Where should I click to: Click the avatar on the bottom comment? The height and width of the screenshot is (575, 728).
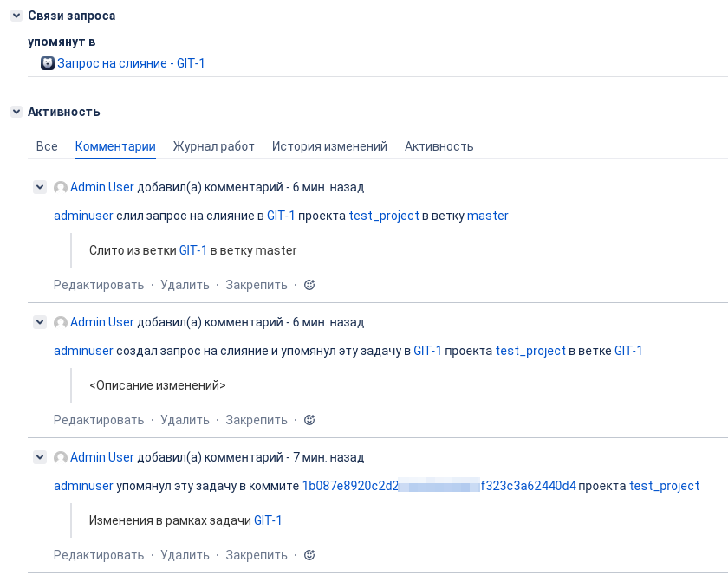point(59,457)
